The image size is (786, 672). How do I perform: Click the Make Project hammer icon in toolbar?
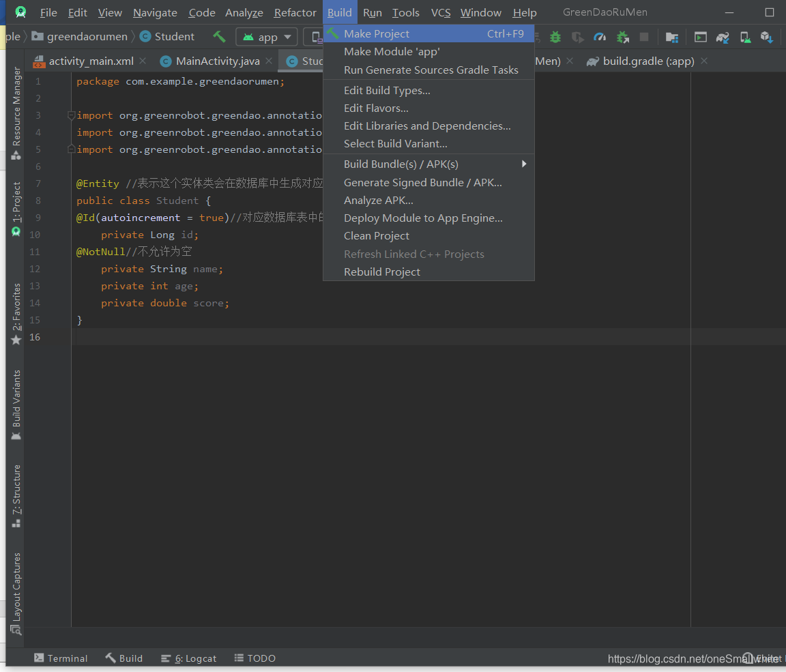[219, 37]
